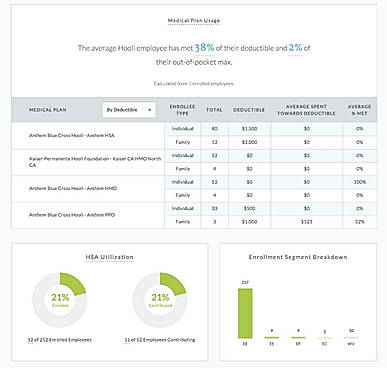Select Anthem Blue Cross Hooli - Anthem HMO
Screen dimensions: 387x368
(x=73, y=188)
